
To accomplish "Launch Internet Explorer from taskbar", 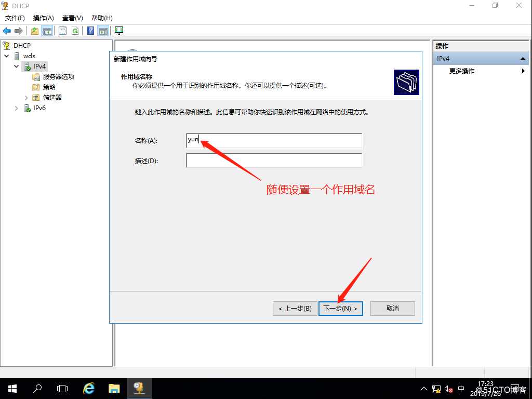I will pos(89,389).
